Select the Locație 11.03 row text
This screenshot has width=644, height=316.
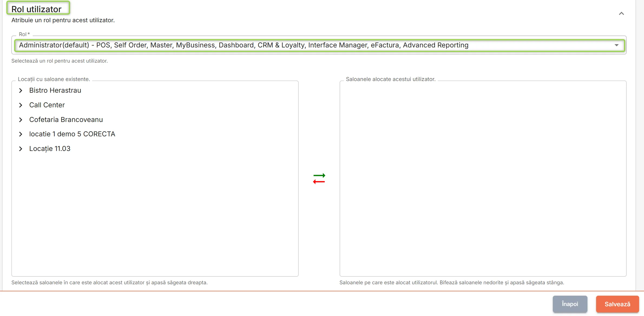(x=50, y=149)
